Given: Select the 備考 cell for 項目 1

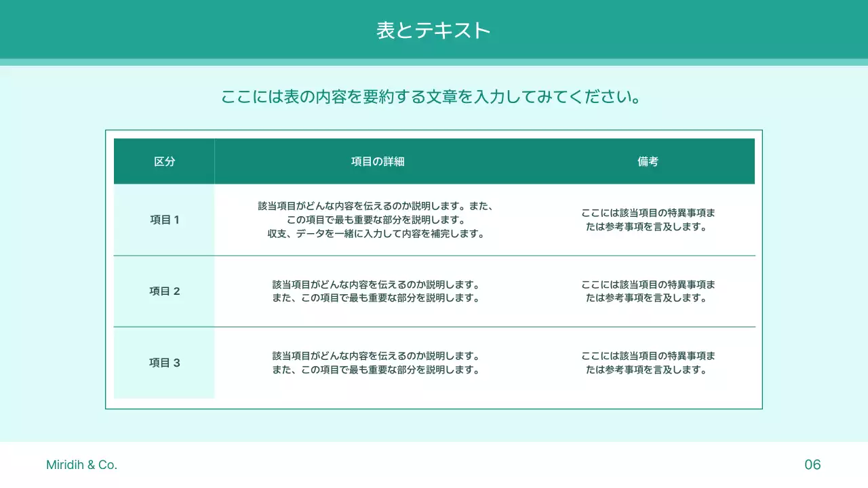Looking at the screenshot, I should pos(647,219).
